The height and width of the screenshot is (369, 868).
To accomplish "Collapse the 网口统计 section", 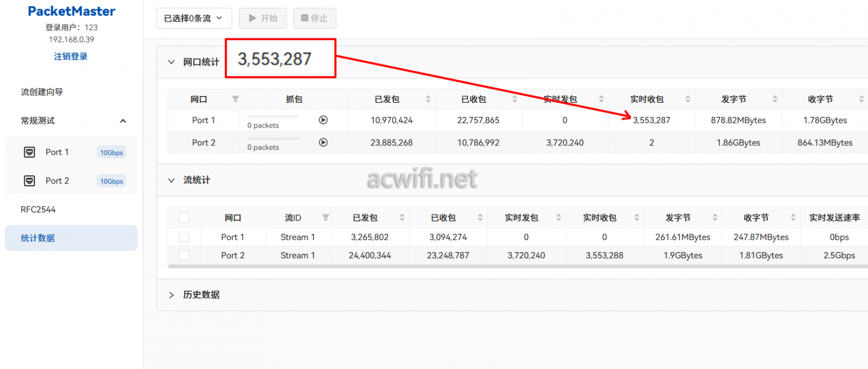I will pos(171,62).
